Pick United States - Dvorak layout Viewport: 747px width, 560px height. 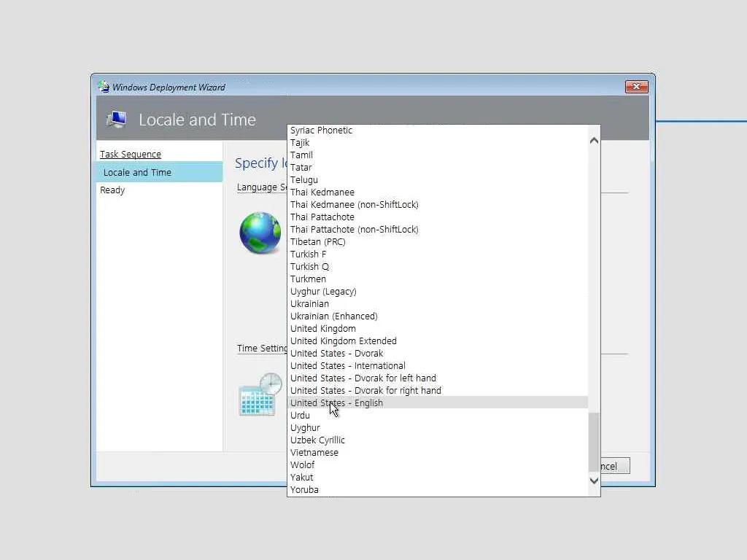(x=438, y=354)
